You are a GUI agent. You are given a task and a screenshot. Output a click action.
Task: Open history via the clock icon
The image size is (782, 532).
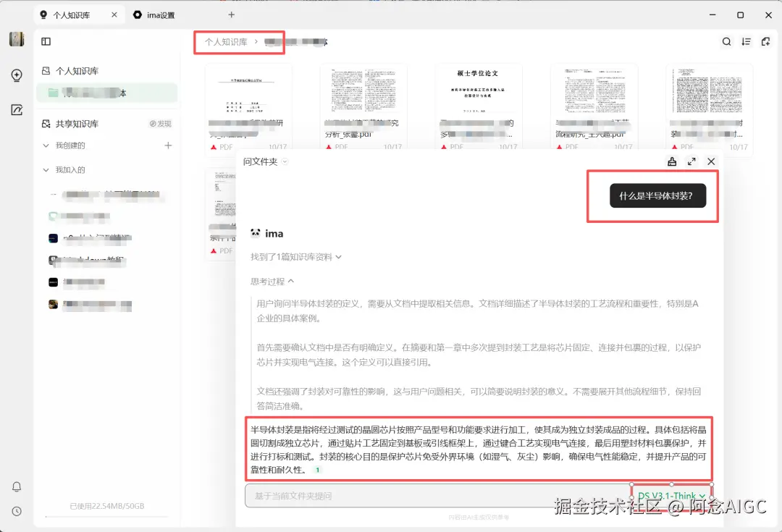click(17, 511)
